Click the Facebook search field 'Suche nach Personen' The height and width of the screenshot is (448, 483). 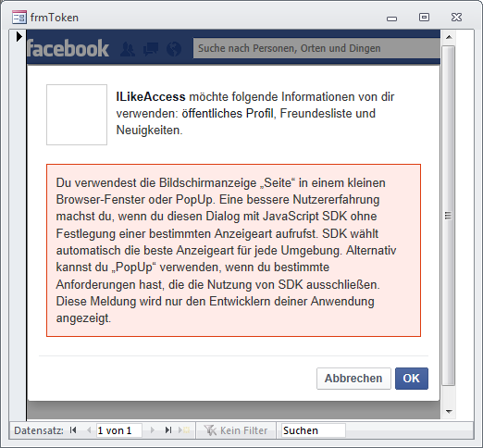click(x=316, y=48)
